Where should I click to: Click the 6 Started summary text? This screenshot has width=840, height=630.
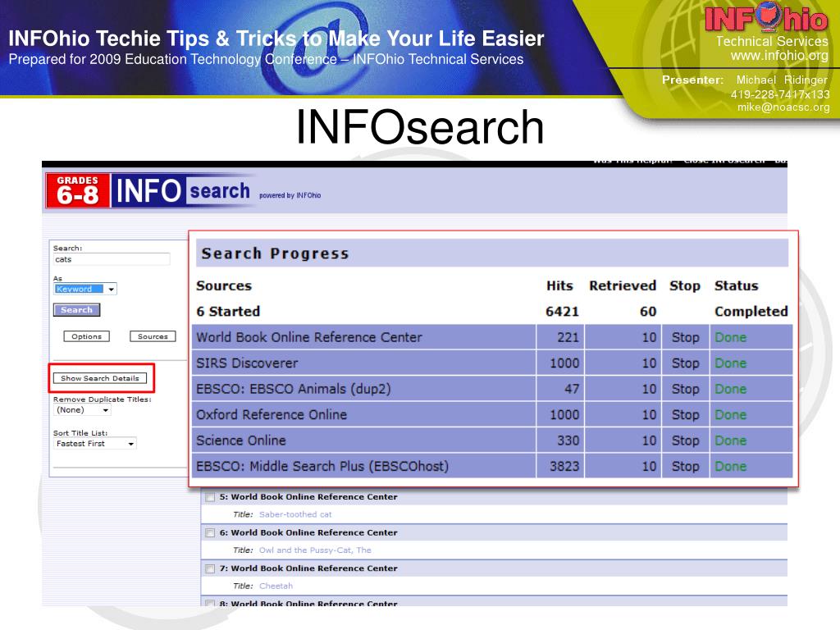[x=228, y=311]
